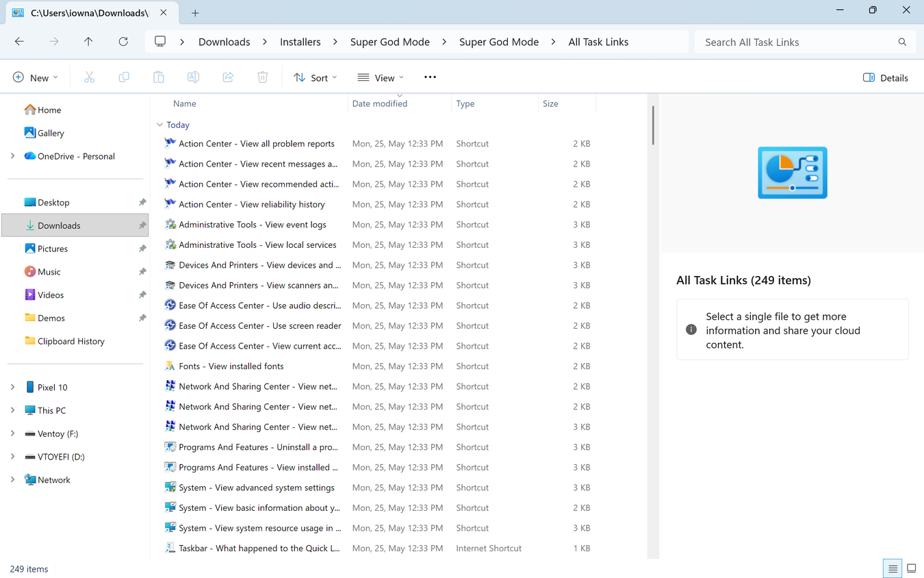Click the Gallery icon in sidebar

click(x=29, y=133)
